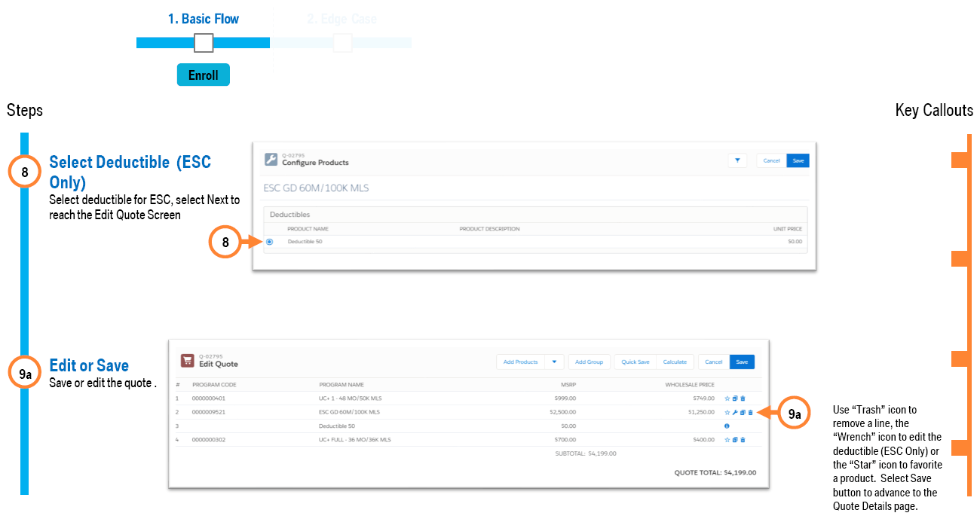Clone the UC+ FULL - 36 MO/36K line

pos(735,440)
